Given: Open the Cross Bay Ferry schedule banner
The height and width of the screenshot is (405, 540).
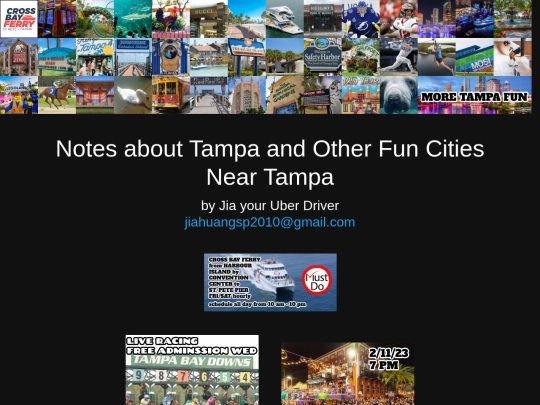Looking at the screenshot, I should (x=270, y=282).
